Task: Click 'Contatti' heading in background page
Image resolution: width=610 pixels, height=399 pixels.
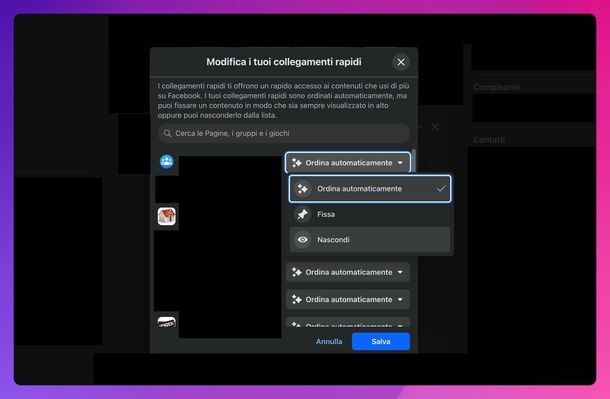Action: 489,140
